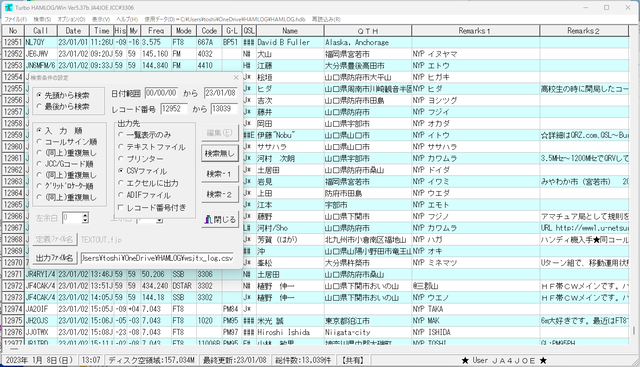Select callsign JN6MFM/6 in row 12953
The image size is (640, 367).
[40, 65]
